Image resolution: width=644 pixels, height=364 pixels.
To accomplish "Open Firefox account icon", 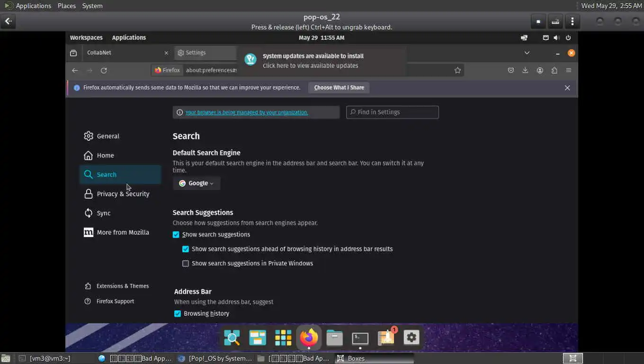I will pyautogui.click(x=540, y=70).
